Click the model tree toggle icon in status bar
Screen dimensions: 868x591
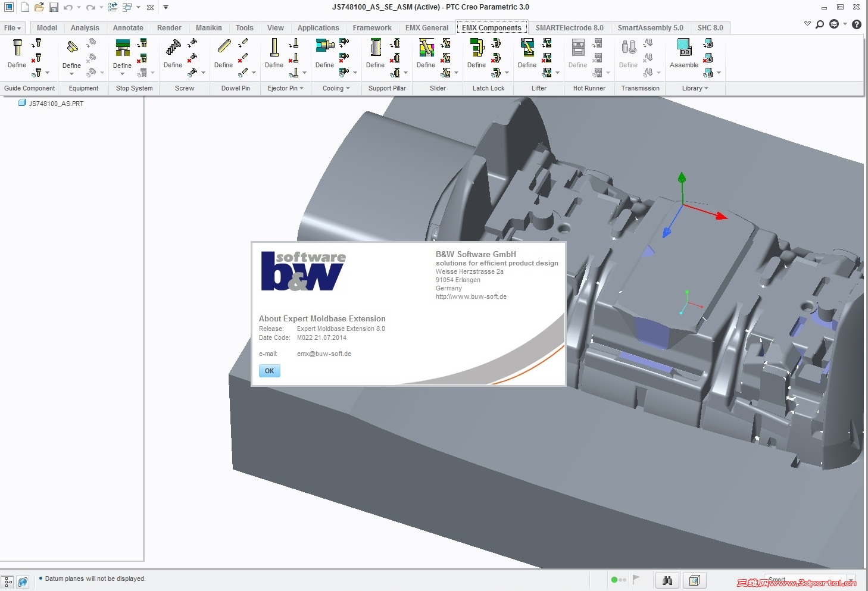click(8, 581)
